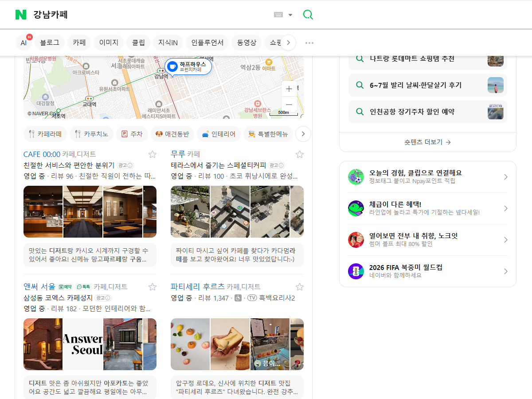
Task: Click chevron on 2026 FIFA 북중미 월드컵 row
Action: pyautogui.click(x=505, y=271)
